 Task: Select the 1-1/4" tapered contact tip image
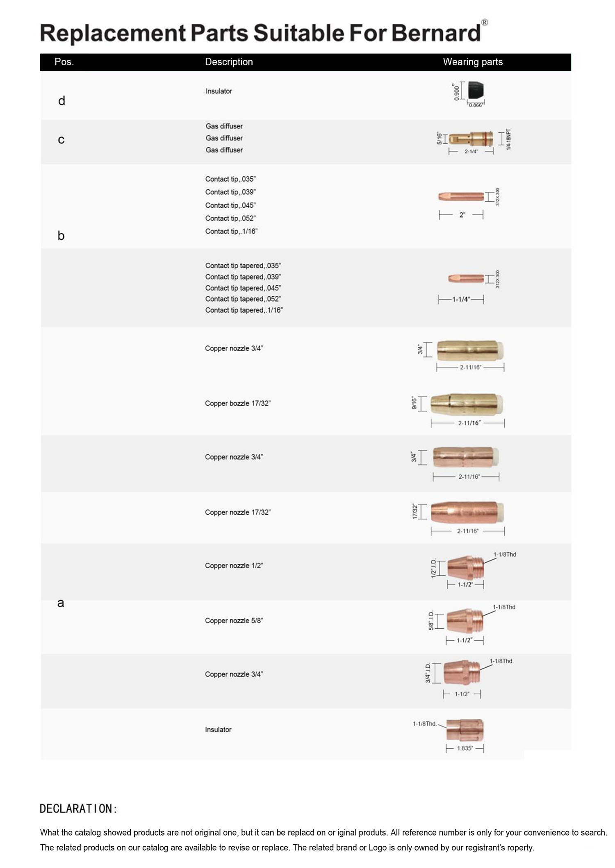tap(466, 279)
